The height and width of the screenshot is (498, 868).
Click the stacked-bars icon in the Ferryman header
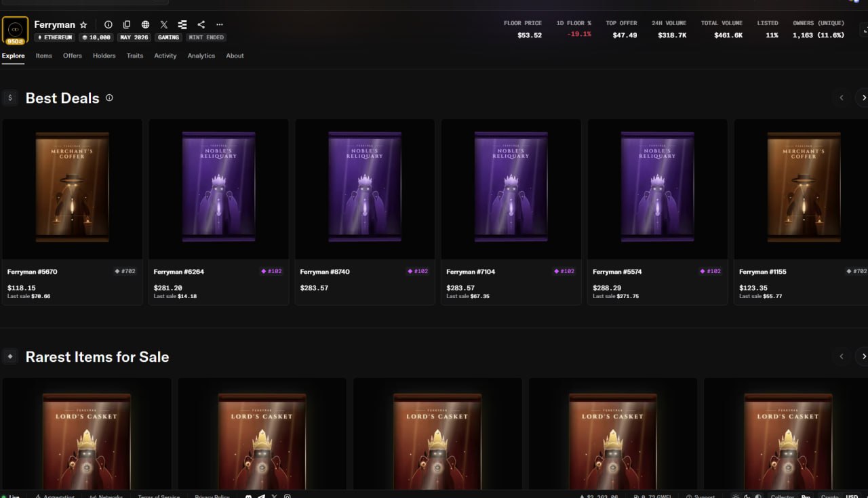[182, 24]
